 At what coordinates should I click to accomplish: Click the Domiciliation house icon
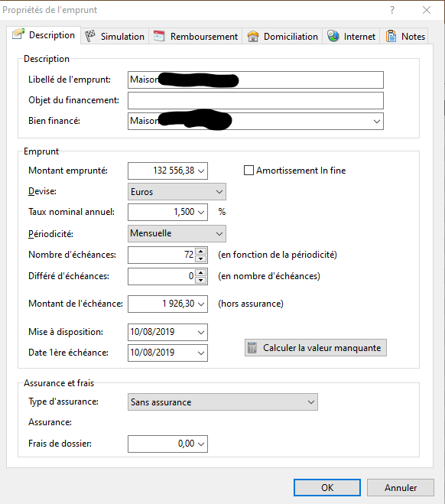tap(253, 36)
